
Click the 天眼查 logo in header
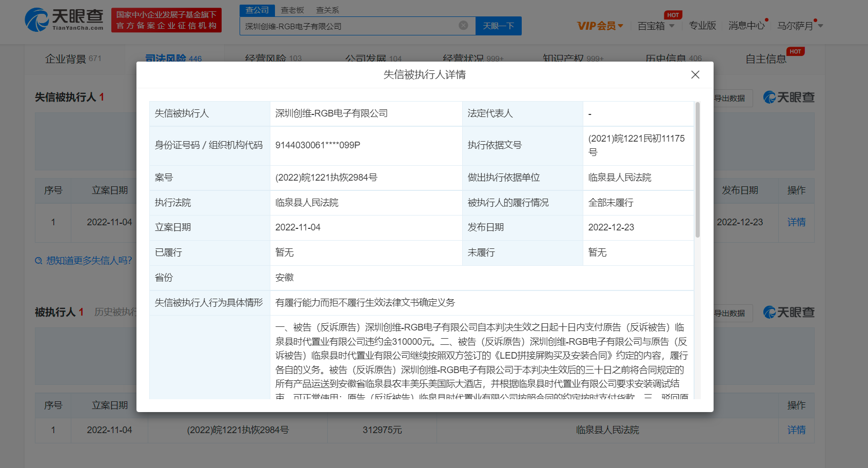[x=64, y=20]
